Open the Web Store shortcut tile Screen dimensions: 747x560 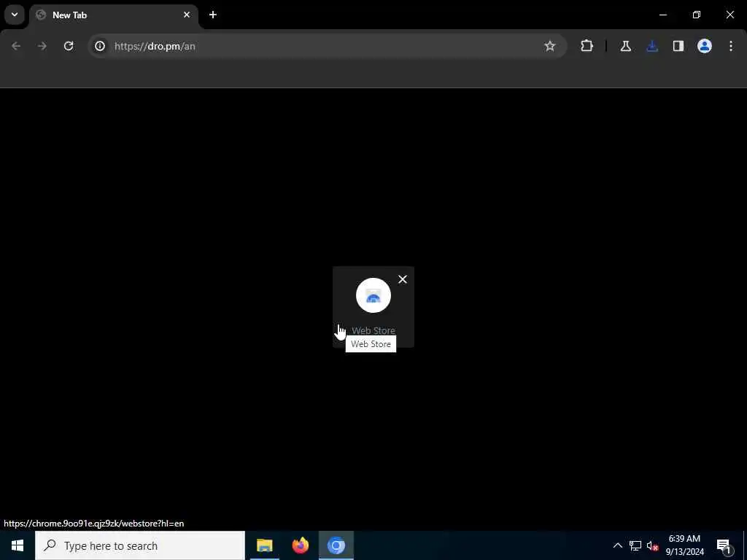373,307
